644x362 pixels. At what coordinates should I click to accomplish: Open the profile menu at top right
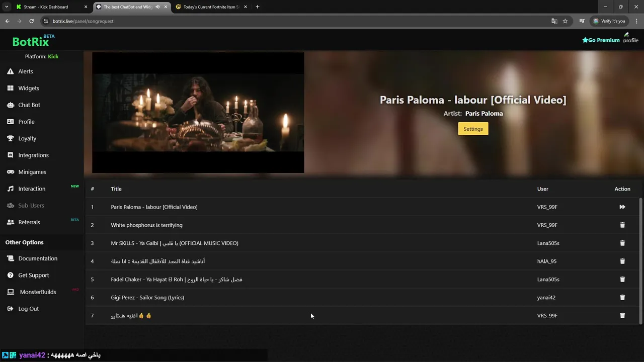point(630,38)
